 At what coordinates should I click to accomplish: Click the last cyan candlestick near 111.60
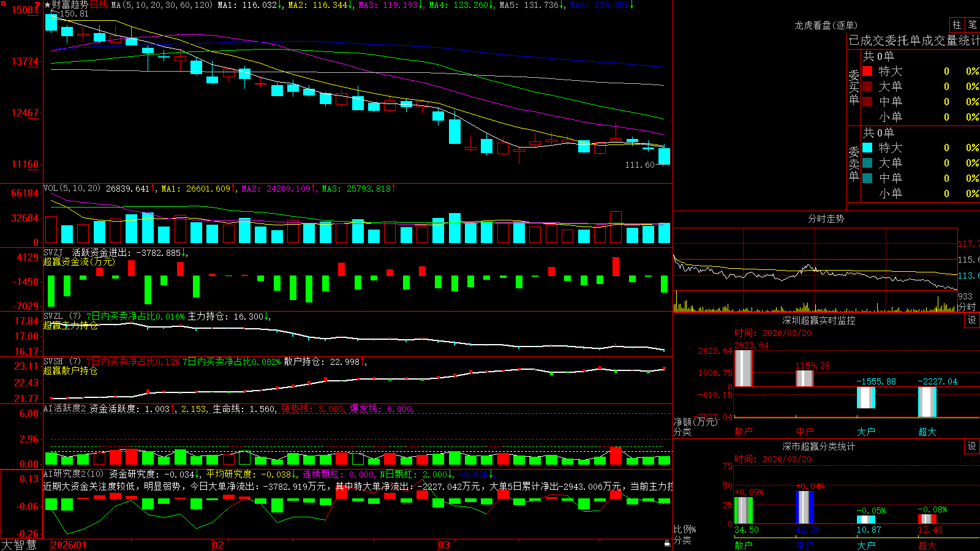click(x=664, y=156)
